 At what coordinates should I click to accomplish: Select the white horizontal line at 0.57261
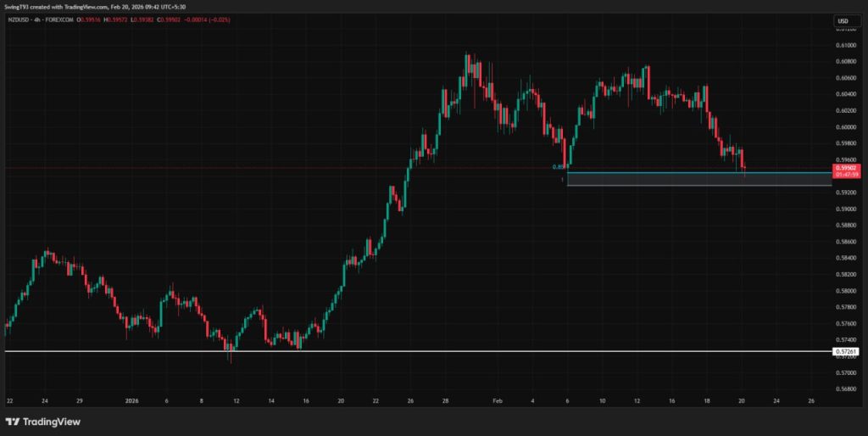pos(424,351)
